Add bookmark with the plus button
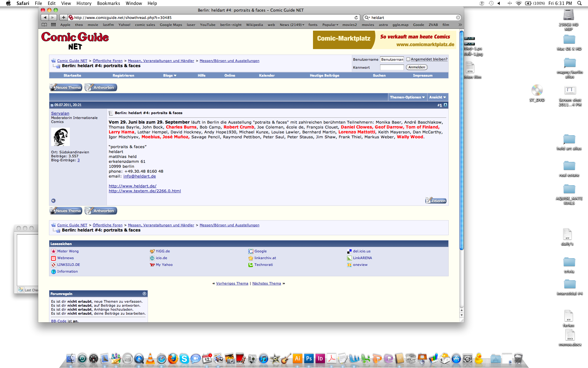 point(63,17)
